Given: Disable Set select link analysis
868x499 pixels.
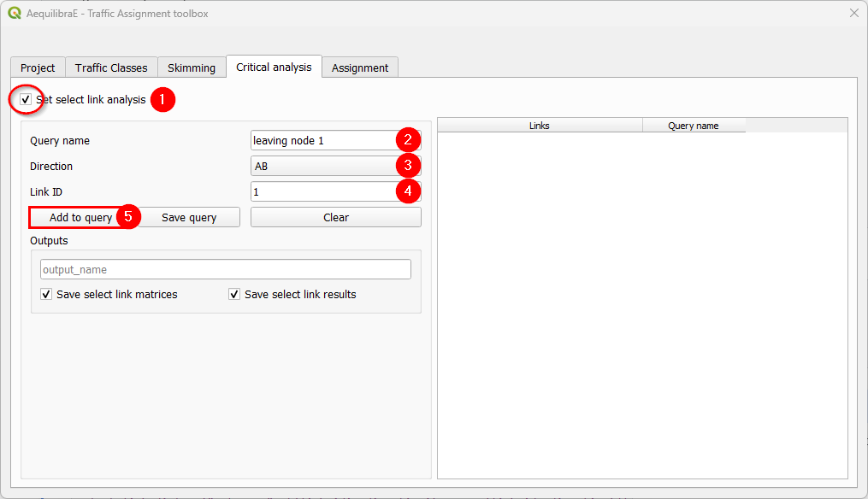Looking at the screenshot, I should click(25, 98).
